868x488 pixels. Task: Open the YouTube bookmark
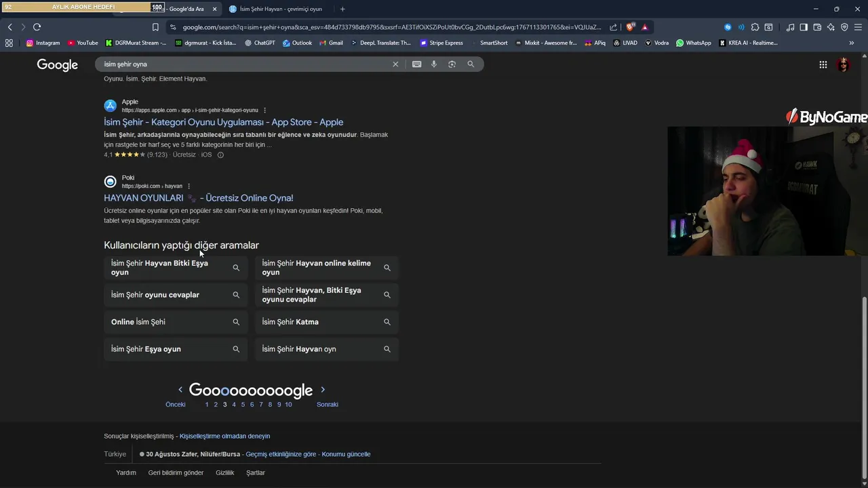83,43
